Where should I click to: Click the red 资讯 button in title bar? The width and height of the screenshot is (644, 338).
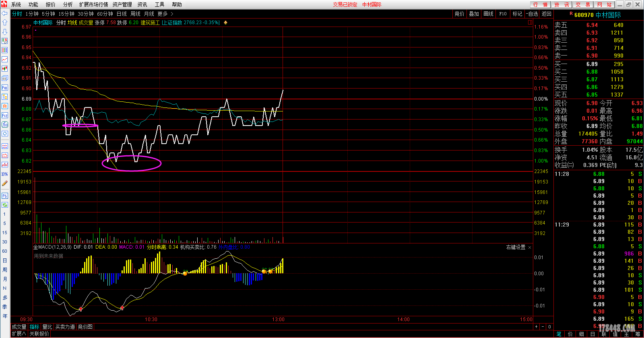pyautogui.click(x=561, y=4)
